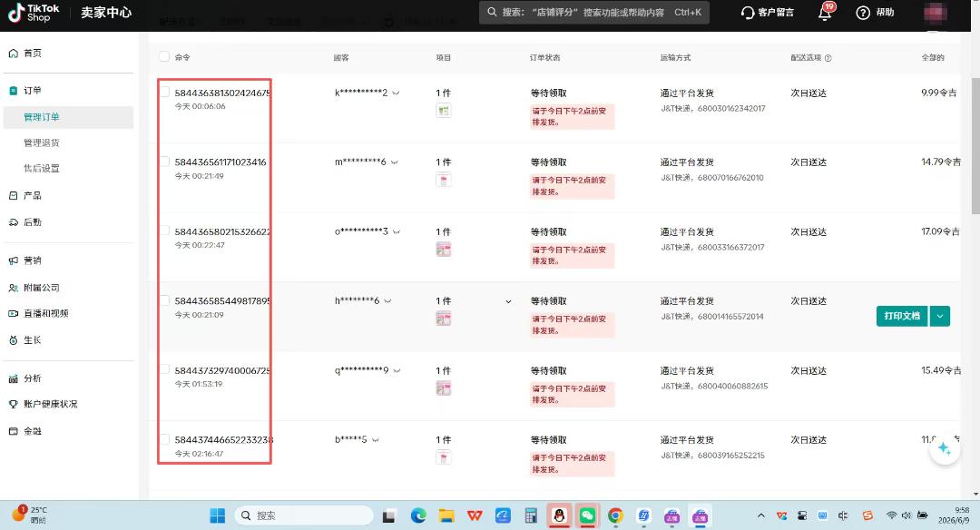Open Google Chrome from taskbar
Viewport: 980px width, 530px height.
click(615, 515)
